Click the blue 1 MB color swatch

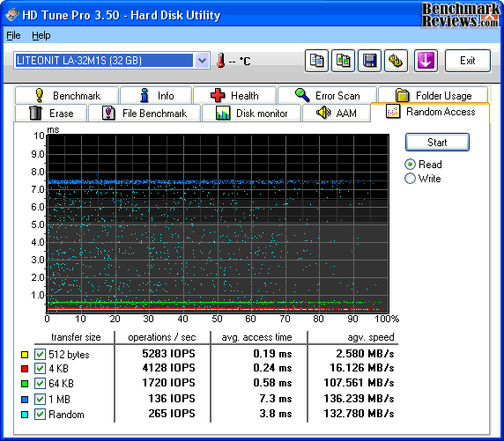click(x=25, y=400)
